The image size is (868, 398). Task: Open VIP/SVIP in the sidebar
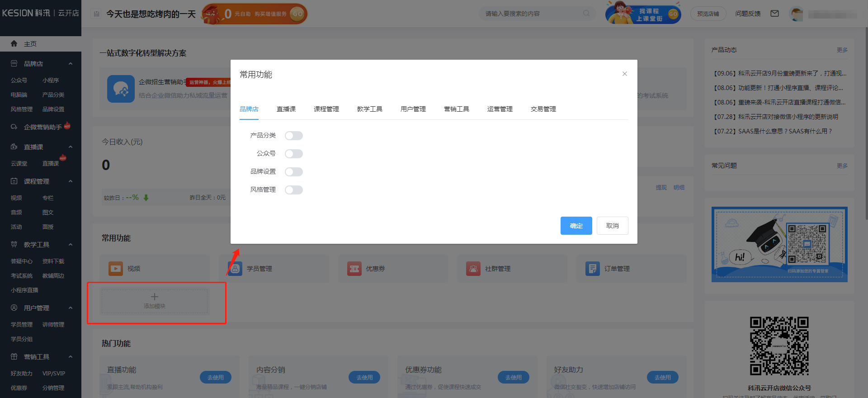click(54, 373)
